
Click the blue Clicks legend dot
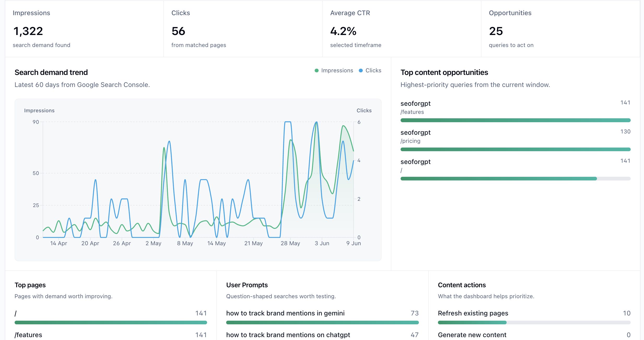[361, 71]
